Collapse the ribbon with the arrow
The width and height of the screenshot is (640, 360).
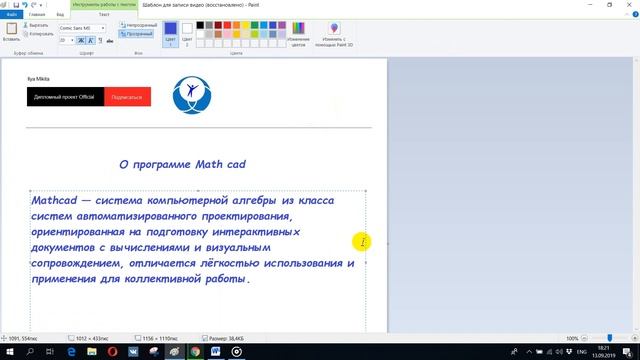pyautogui.click(x=627, y=14)
